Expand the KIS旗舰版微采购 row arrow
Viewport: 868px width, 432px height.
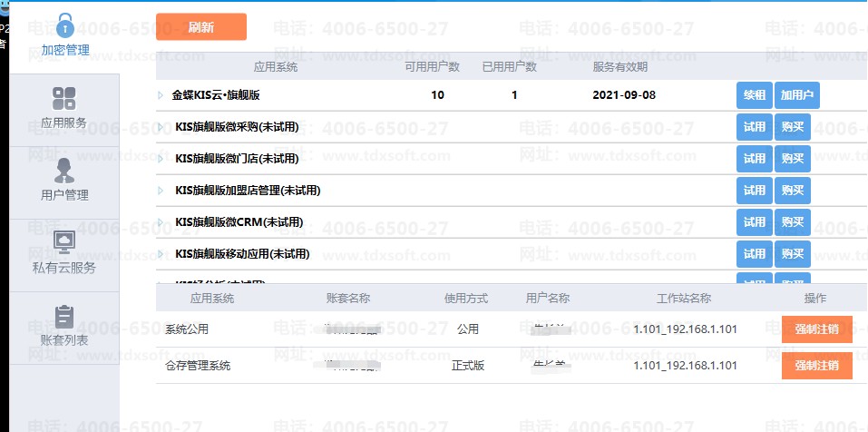(x=161, y=127)
